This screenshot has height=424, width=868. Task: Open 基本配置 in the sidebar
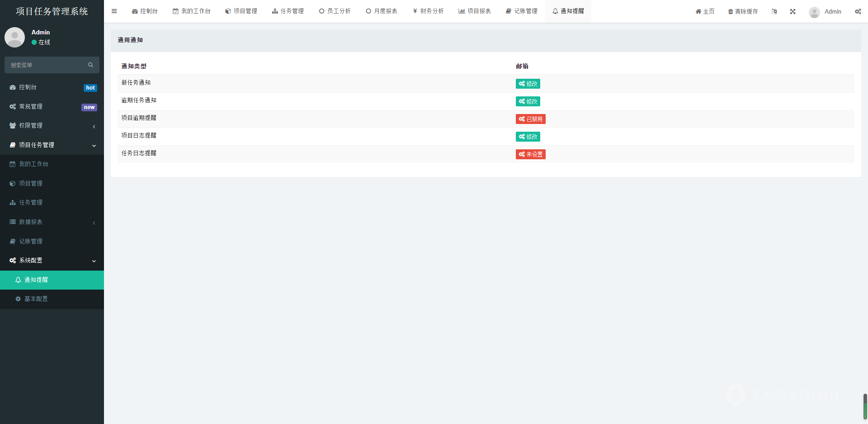click(36, 299)
